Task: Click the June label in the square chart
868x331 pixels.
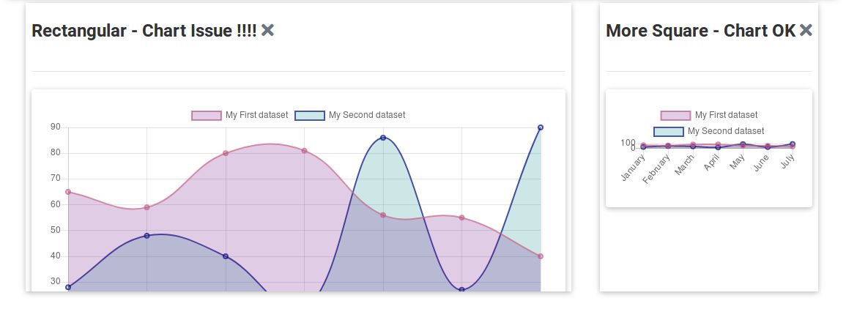Action: click(762, 163)
